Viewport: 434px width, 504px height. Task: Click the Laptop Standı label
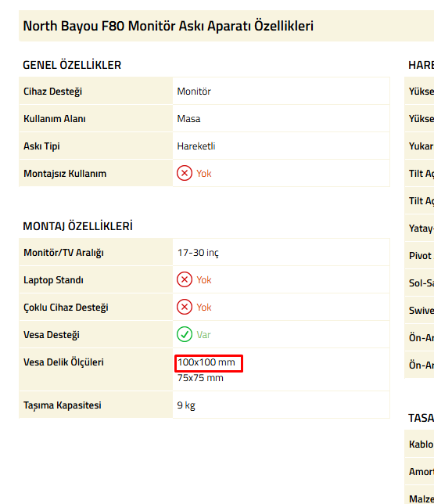click(x=53, y=280)
